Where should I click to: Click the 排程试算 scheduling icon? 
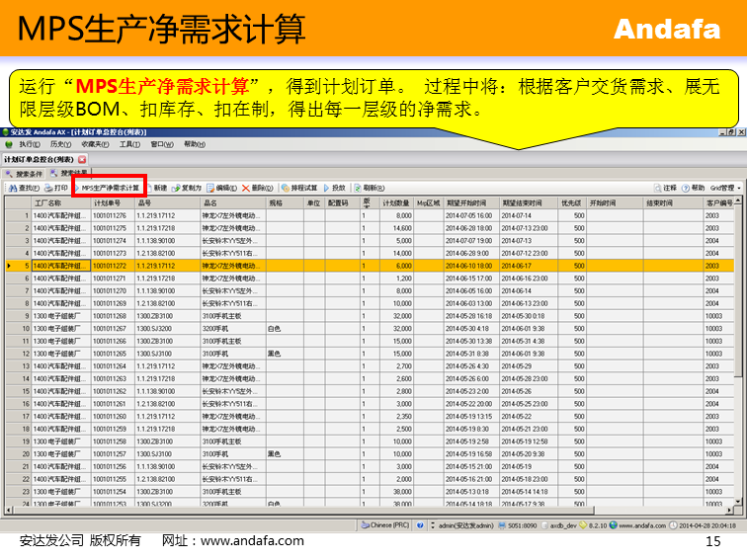[299, 188]
